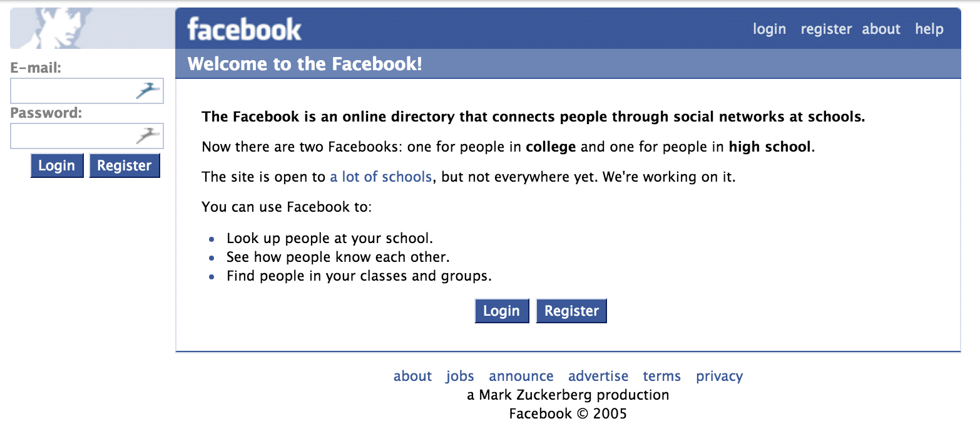The height and width of the screenshot is (426, 980).
Task: Click the Register button below the list
Action: click(571, 311)
